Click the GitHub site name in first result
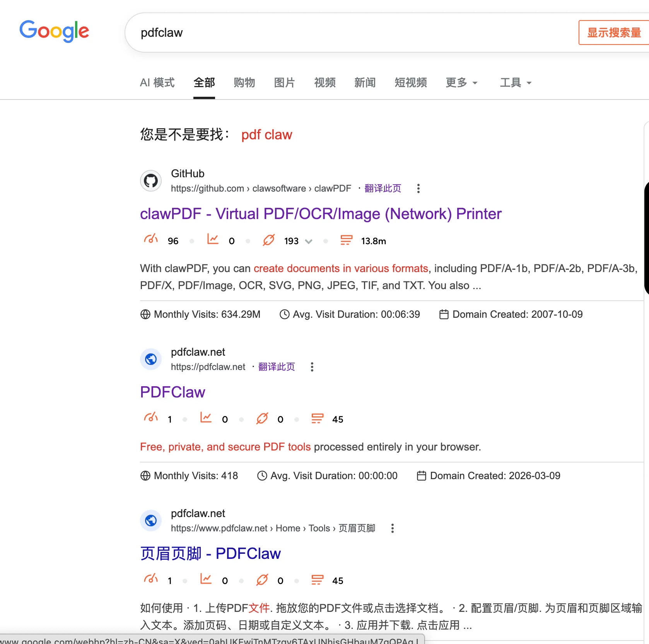 tap(188, 173)
